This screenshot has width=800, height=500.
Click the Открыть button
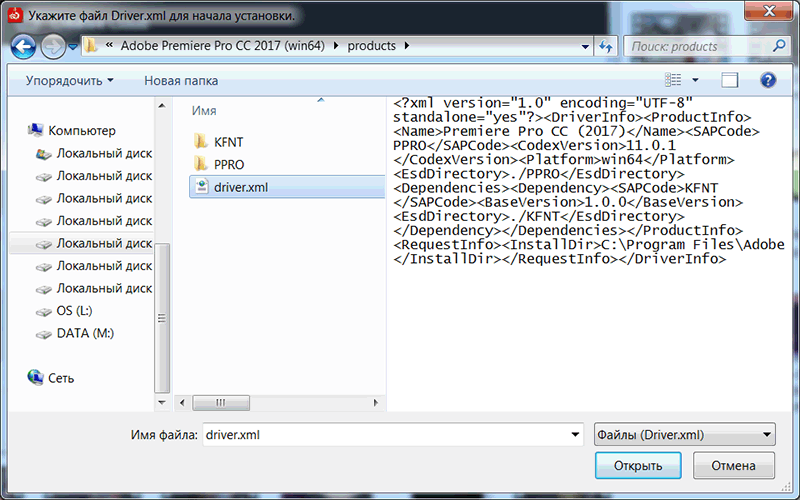pos(638,465)
